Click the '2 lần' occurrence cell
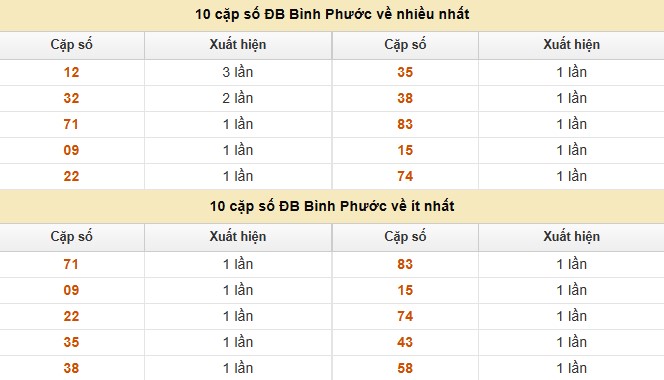The width and height of the screenshot is (664, 380). pyautogui.click(x=238, y=98)
